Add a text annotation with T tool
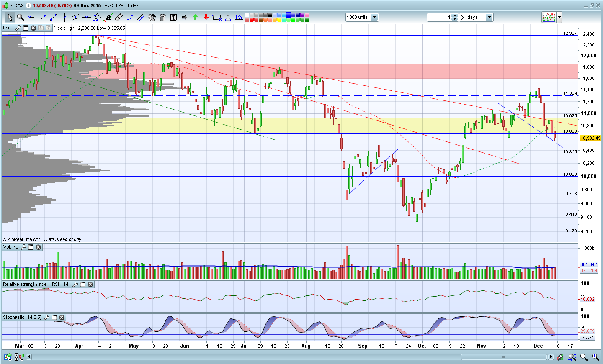603x364 pixels. (x=173, y=17)
